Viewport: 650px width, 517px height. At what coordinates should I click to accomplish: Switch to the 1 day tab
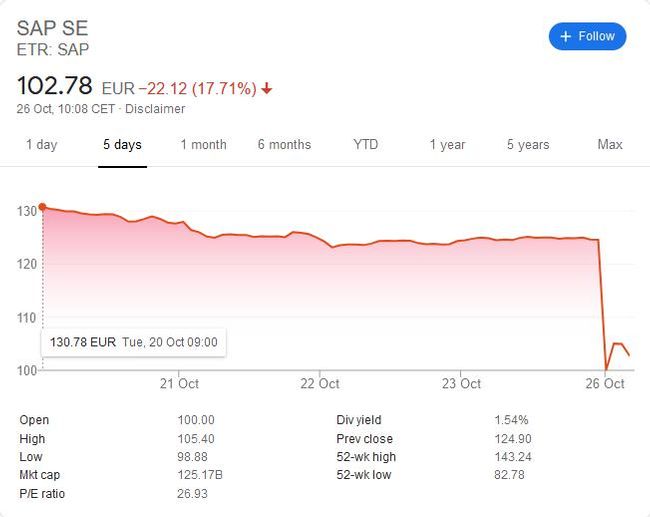[41, 145]
